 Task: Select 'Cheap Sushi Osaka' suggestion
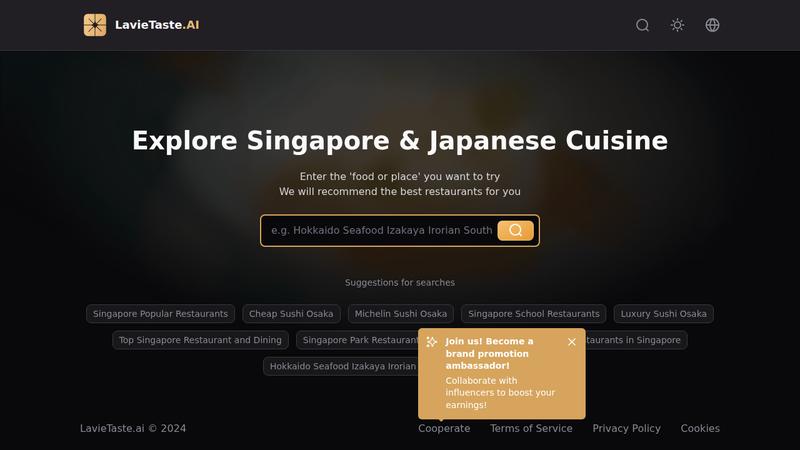pyautogui.click(x=291, y=314)
